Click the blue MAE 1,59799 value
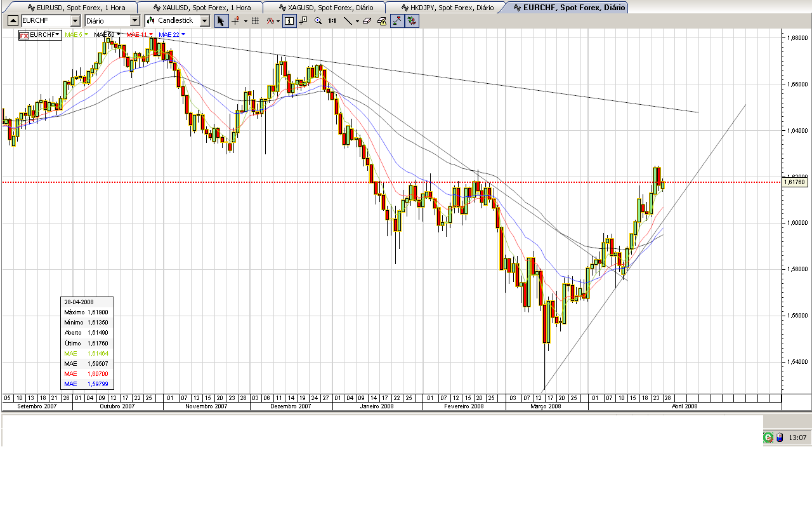 (x=98, y=384)
